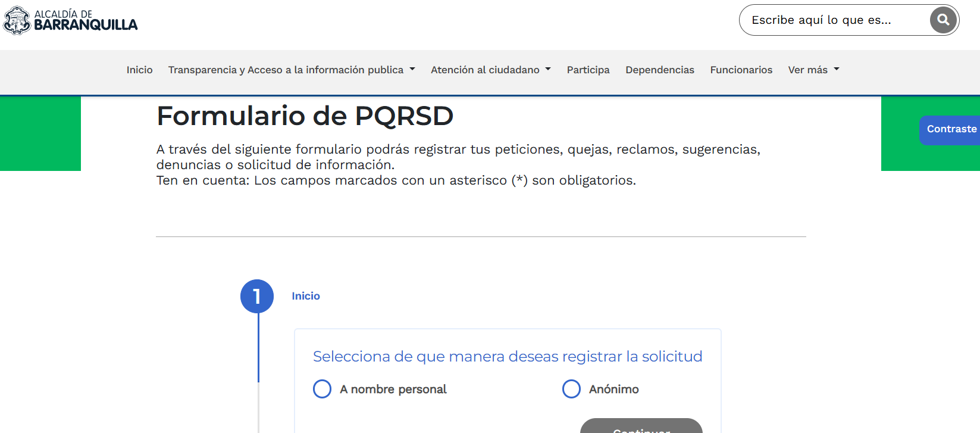
Task: Click the step 1 circle marker
Action: pos(257,296)
